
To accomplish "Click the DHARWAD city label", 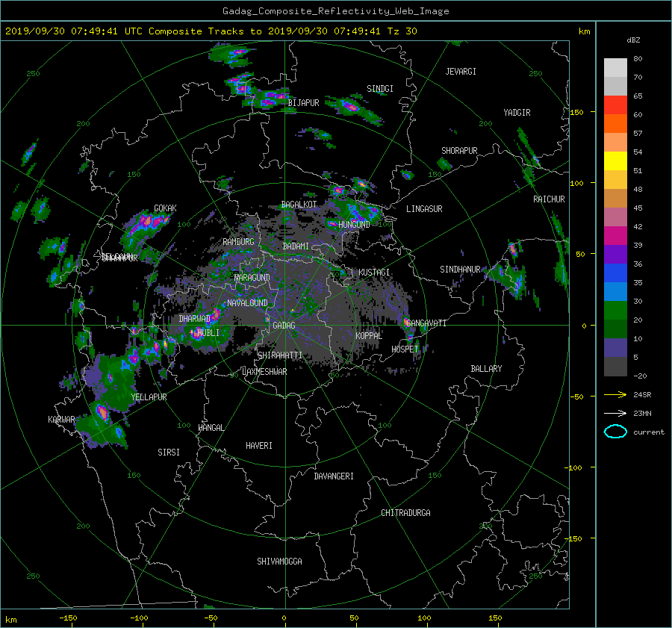I will coord(195,319).
